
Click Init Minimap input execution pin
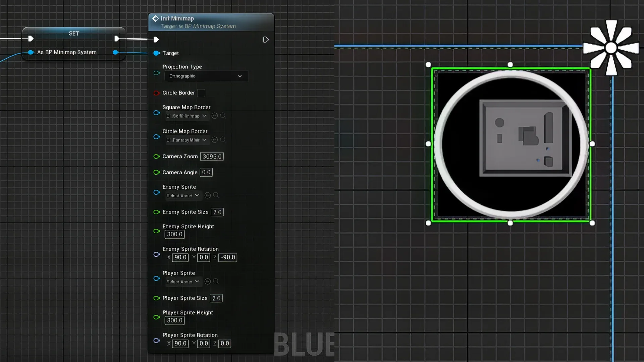[156, 40]
